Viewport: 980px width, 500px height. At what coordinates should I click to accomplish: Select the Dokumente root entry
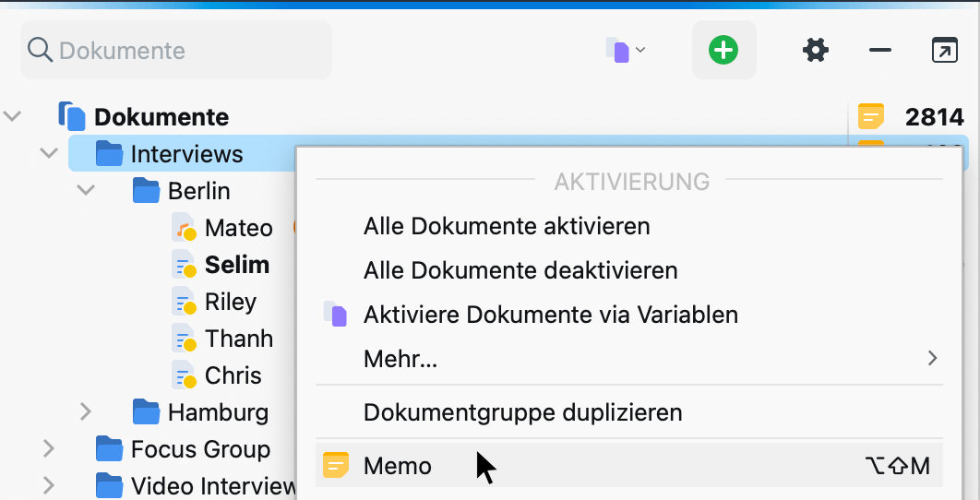coord(161,117)
